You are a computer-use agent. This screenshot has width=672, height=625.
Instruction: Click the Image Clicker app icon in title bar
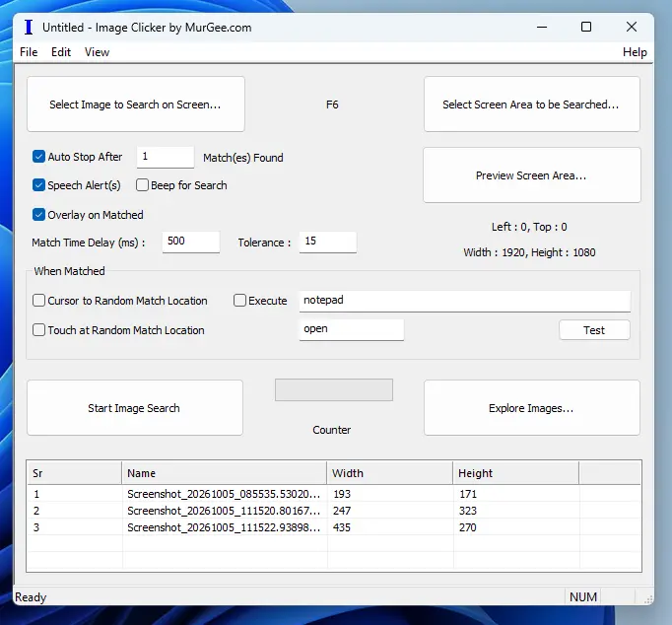(29, 27)
